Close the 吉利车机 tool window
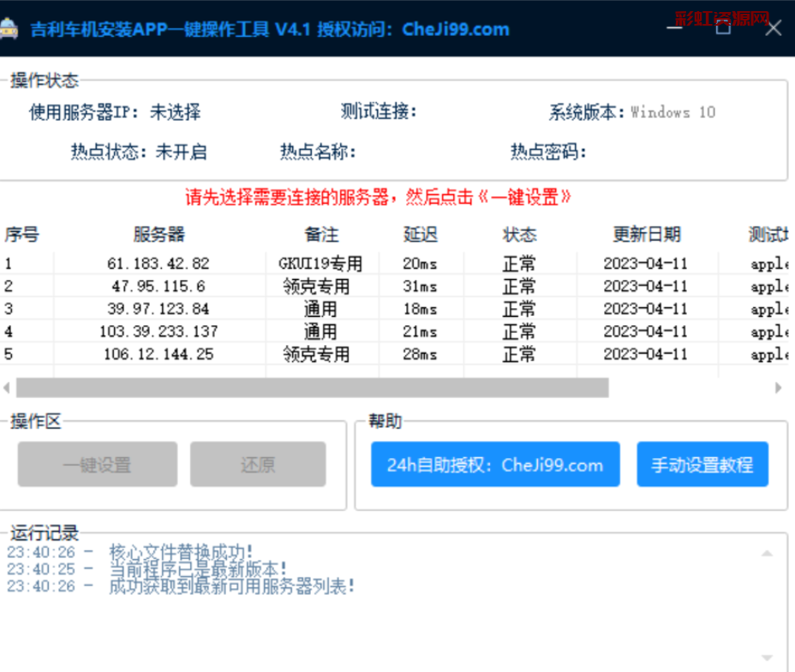The width and height of the screenshot is (795, 672). tap(774, 28)
